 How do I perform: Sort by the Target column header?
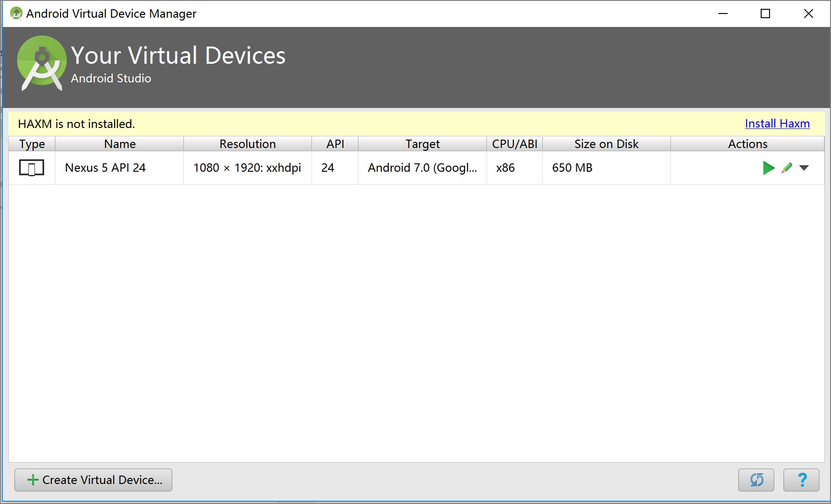[x=422, y=144]
